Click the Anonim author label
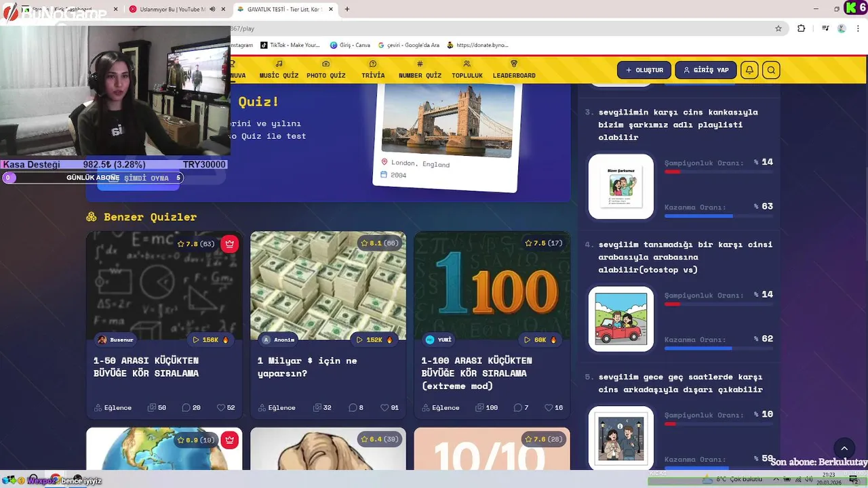The width and height of the screenshot is (868, 488). [284, 340]
